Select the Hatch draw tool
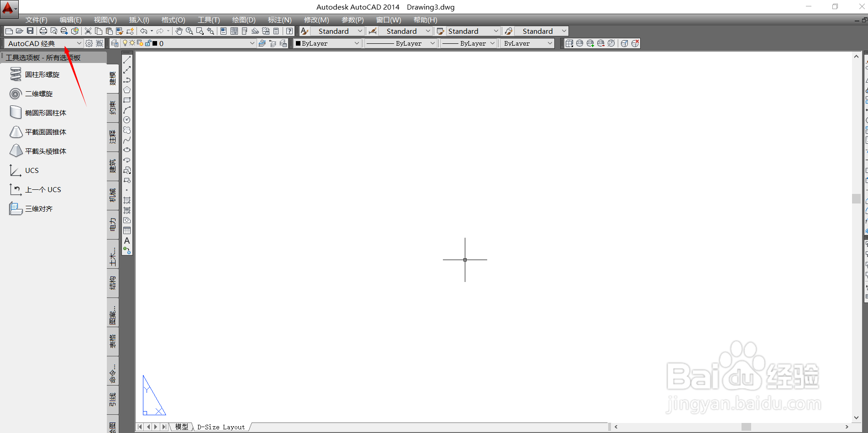Screen dimensions: 868x433 (127, 200)
